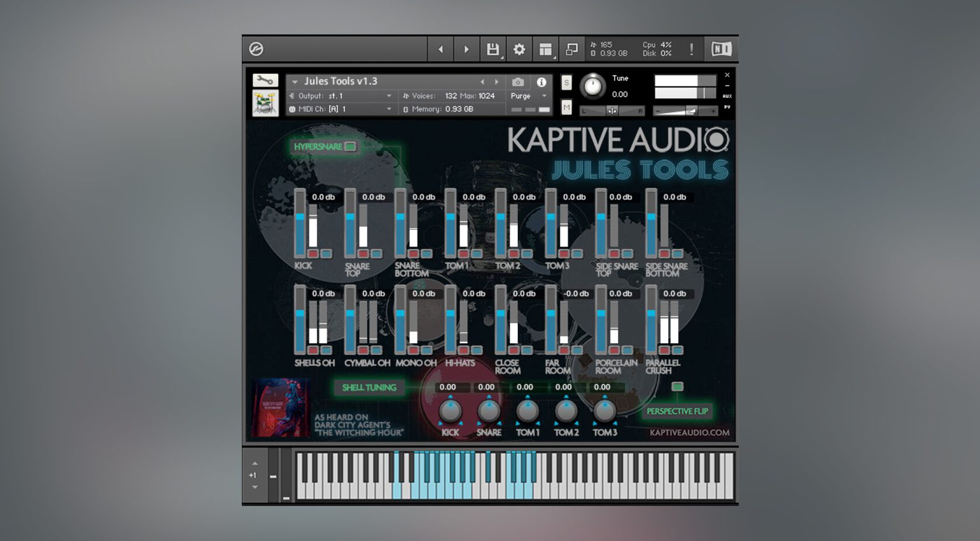
Task: Toggle the PERSPECTIVE FLIP green switch
Action: 677,387
